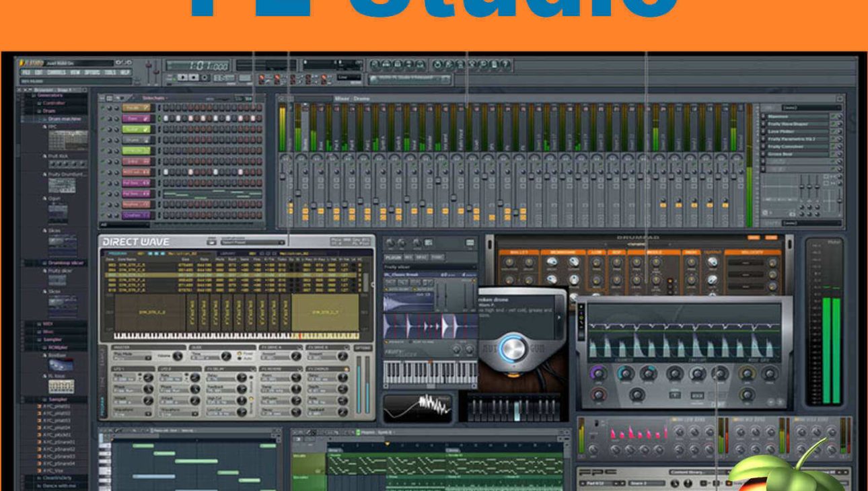Select the Drums channel button in step sequencer
868x491 pixels.
(137, 140)
